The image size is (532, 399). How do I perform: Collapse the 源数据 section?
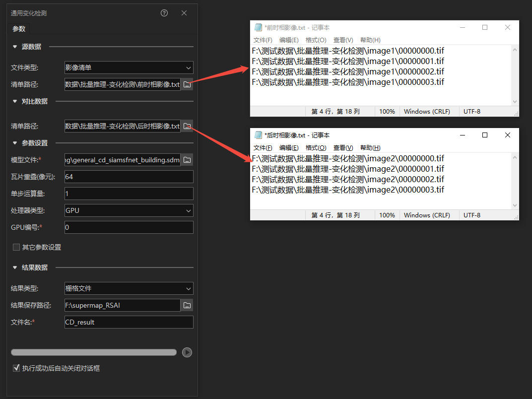pos(15,47)
